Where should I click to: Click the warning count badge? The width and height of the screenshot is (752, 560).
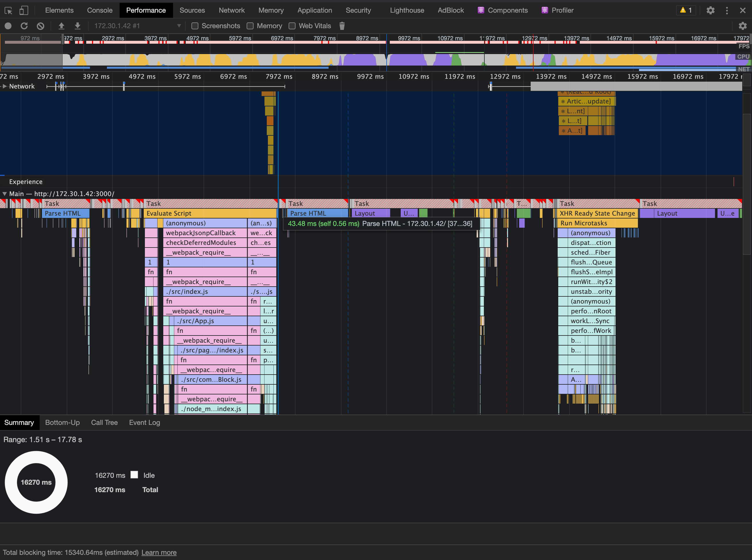(686, 10)
